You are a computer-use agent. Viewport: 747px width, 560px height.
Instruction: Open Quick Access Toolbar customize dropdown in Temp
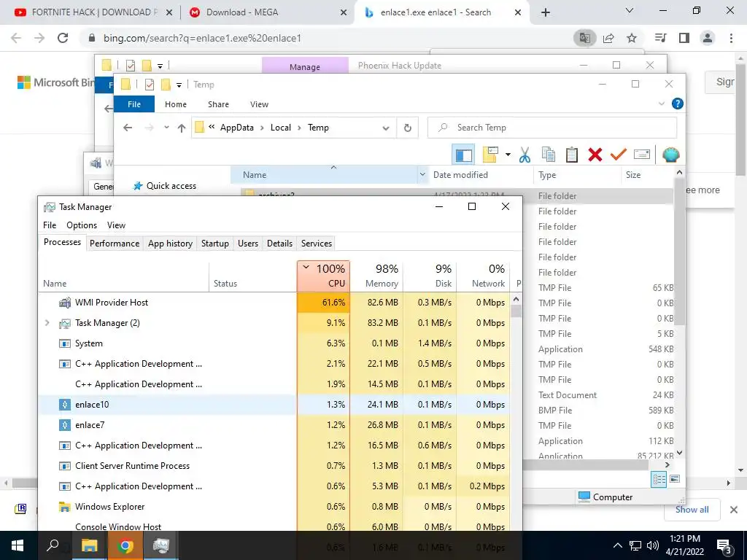click(179, 85)
